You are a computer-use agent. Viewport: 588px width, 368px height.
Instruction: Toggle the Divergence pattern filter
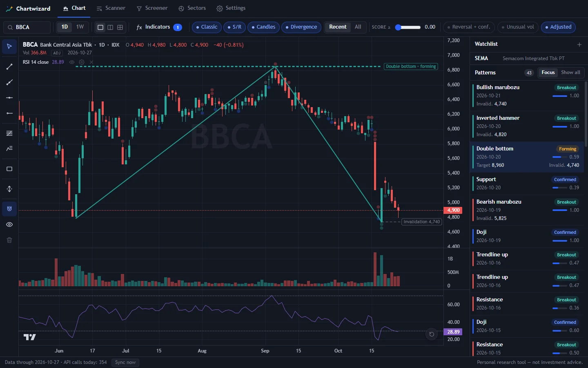point(301,27)
